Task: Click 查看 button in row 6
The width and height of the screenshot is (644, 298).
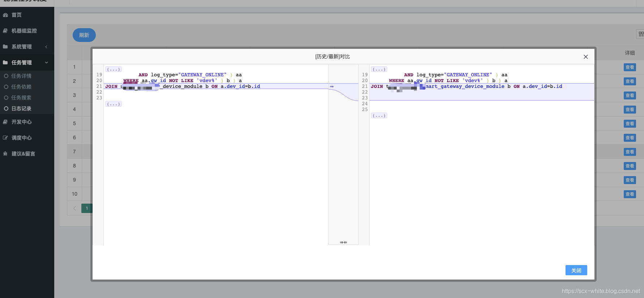Action: tap(630, 138)
